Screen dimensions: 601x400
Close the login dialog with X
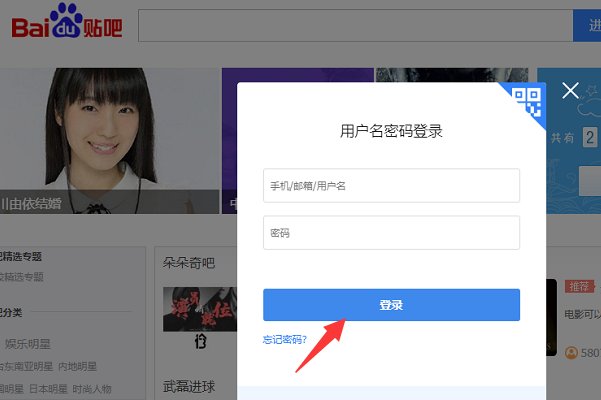coord(570,91)
